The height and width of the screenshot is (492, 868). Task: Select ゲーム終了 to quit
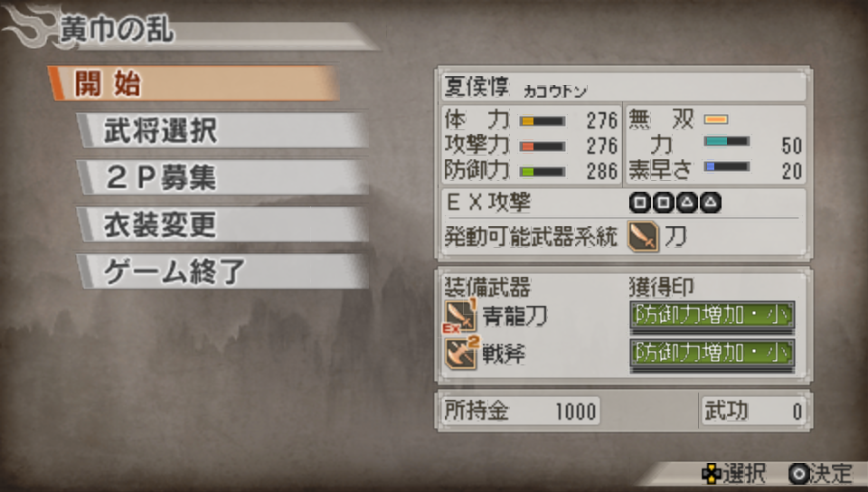(222, 271)
